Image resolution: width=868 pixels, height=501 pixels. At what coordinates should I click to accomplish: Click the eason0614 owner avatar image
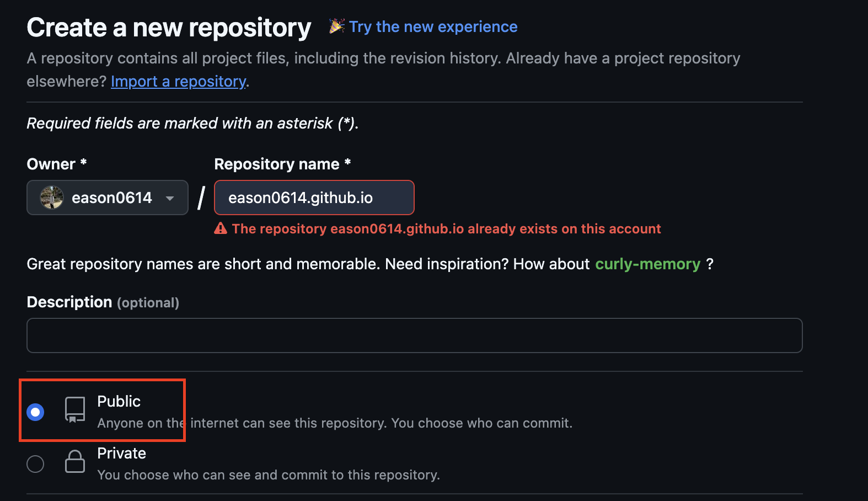[x=52, y=198]
